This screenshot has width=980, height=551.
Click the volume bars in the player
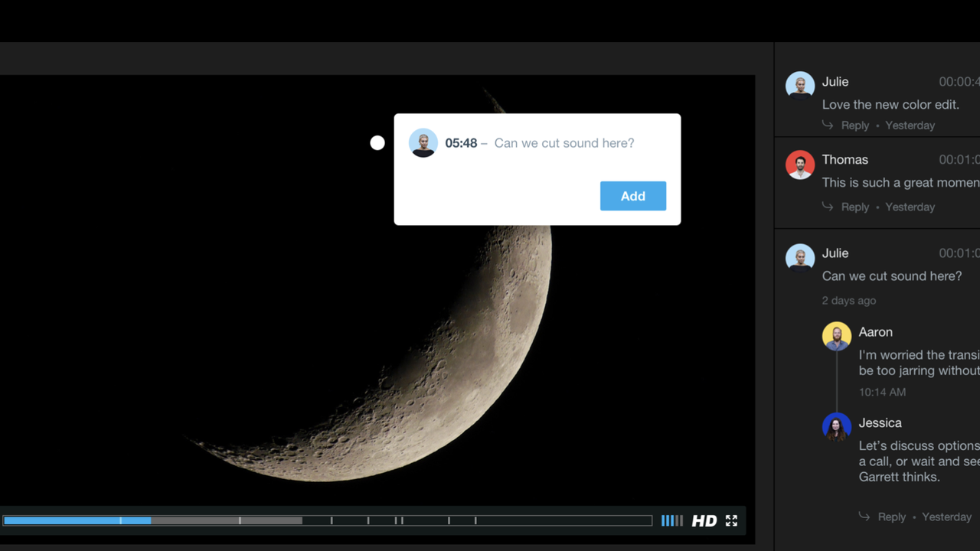click(x=671, y=520)
